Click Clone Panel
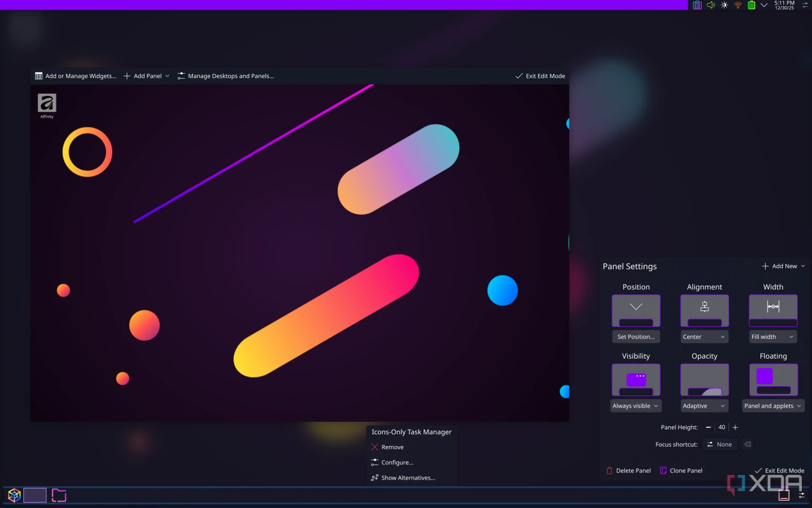This screenshot has width=812, height=508. coord(681,470)
